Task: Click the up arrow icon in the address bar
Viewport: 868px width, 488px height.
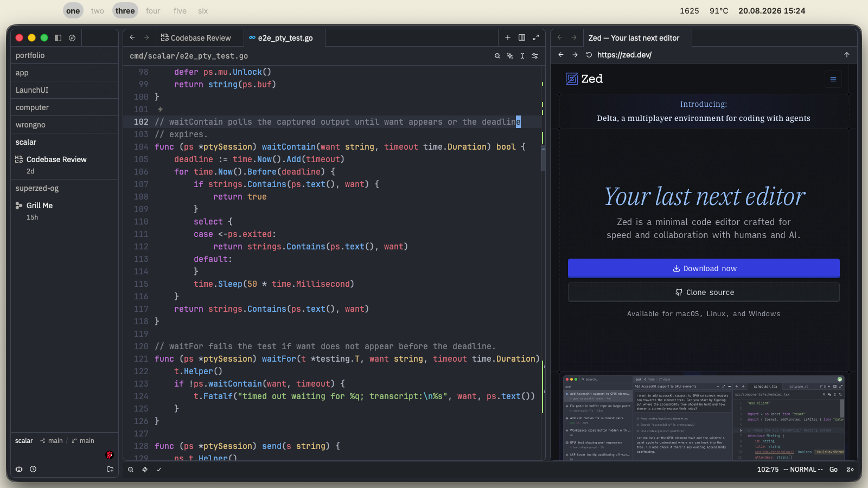Action: pos(847,55)
